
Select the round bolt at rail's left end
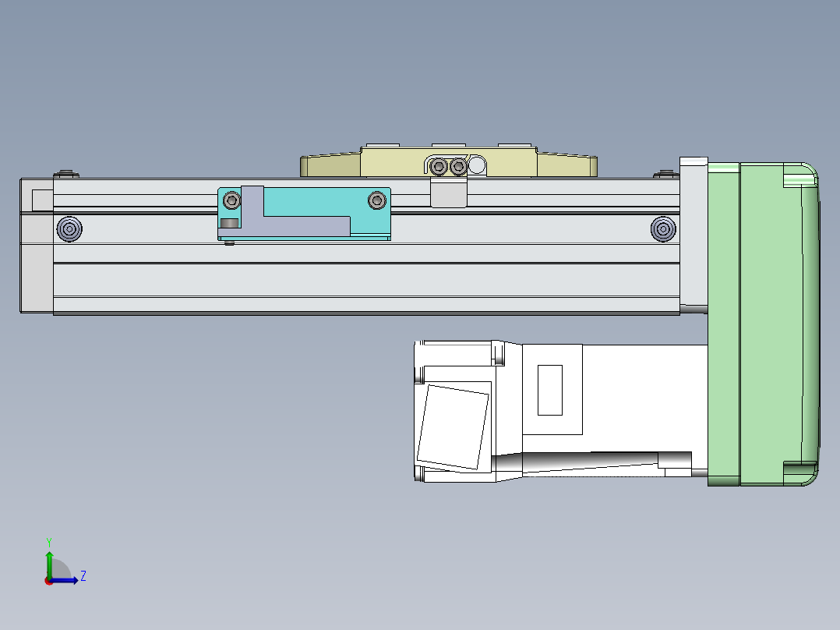pyautogui.click(x=69, y=229)
